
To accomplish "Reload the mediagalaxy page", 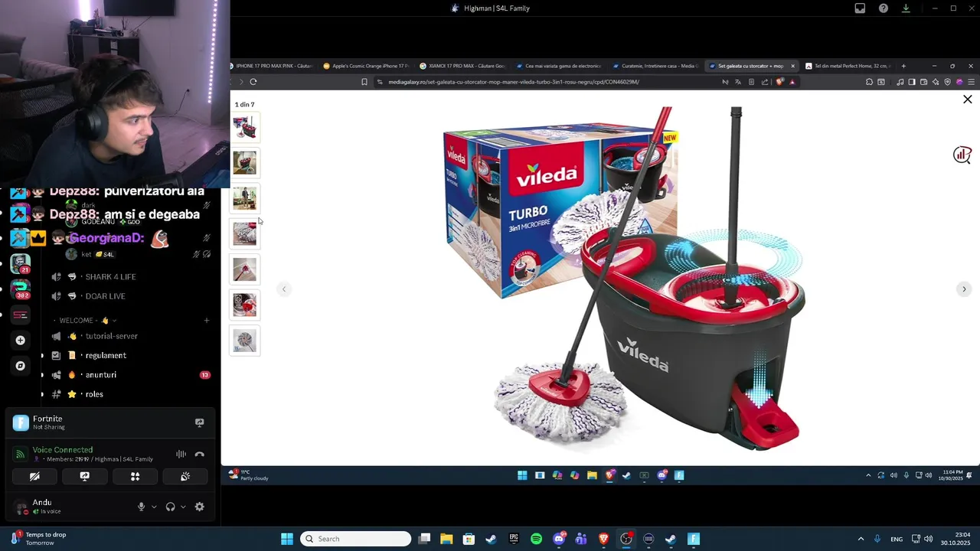I will (253, 82).
